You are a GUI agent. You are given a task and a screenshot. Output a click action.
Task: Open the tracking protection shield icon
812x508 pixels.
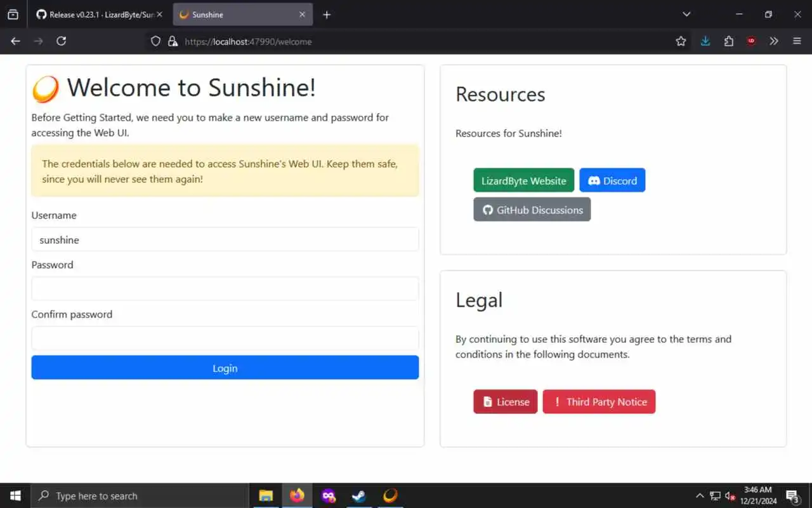point(155,41)
